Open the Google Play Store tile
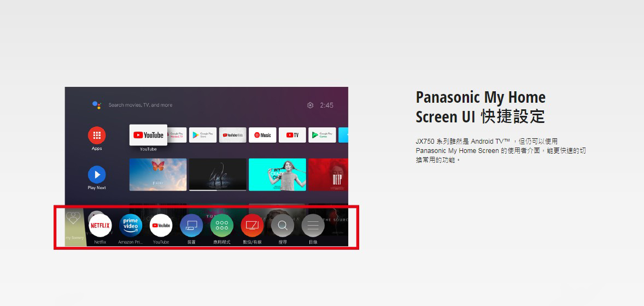Screen dimensions: 644x306 (x=203, y=135)
